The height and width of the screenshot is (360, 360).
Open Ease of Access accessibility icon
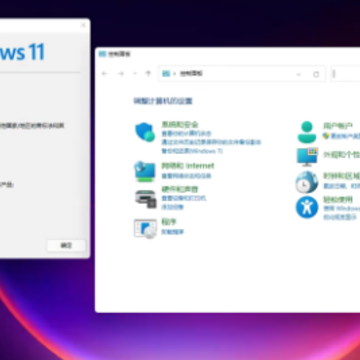click(307, 207)
